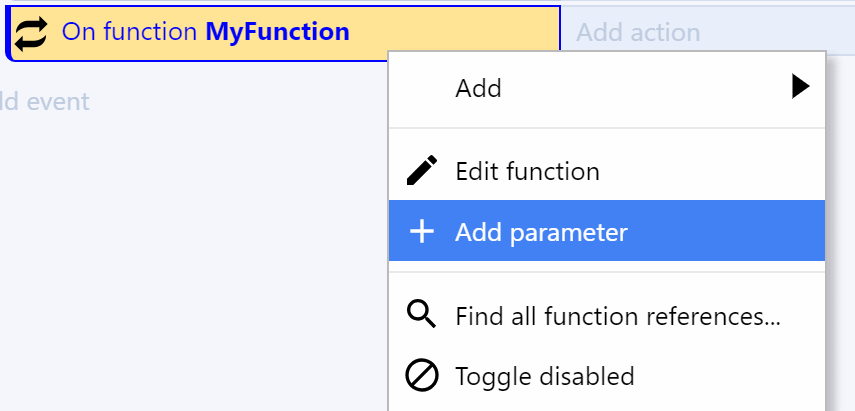Choose Edit function from the context menu

(607, 171)
